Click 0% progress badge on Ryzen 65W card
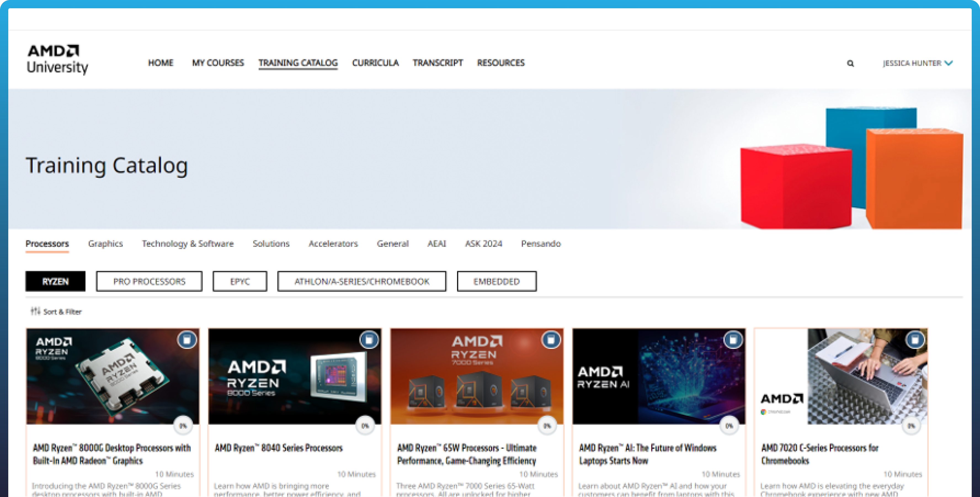The width and height of the screenshot is (980, 497). [547, 426]
